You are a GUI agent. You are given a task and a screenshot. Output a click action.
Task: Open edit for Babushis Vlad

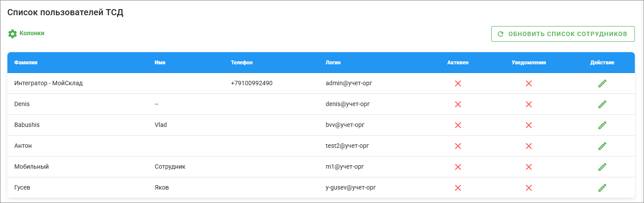click(602, 125)
